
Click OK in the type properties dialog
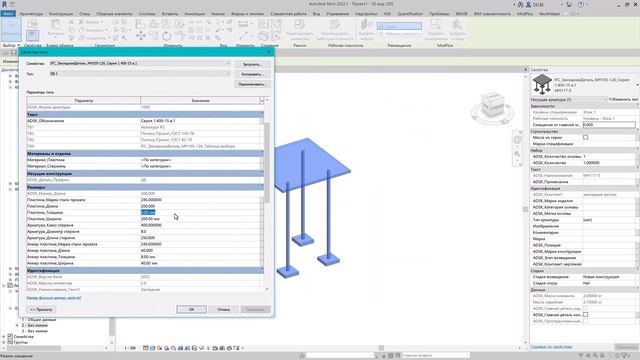[191, 309]
